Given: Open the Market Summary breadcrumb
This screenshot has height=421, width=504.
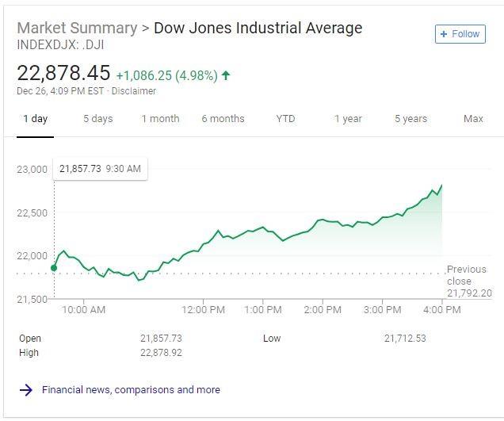Looking at the screenshot, I should click(76, 28).
